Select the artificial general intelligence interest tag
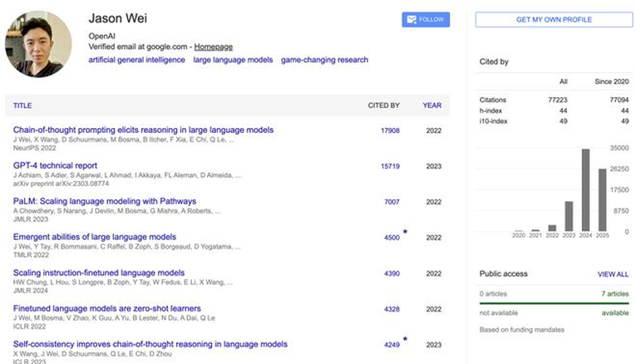 click(x=136, y=60)
